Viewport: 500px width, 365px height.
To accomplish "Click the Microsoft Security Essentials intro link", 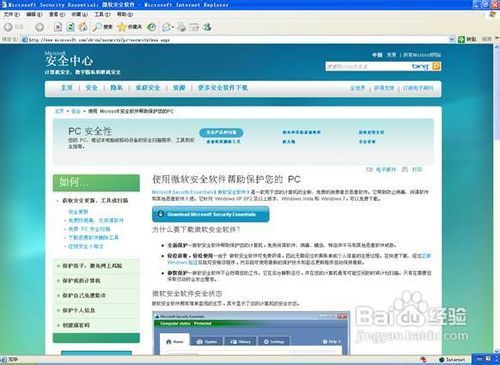I will pos(201,192).
